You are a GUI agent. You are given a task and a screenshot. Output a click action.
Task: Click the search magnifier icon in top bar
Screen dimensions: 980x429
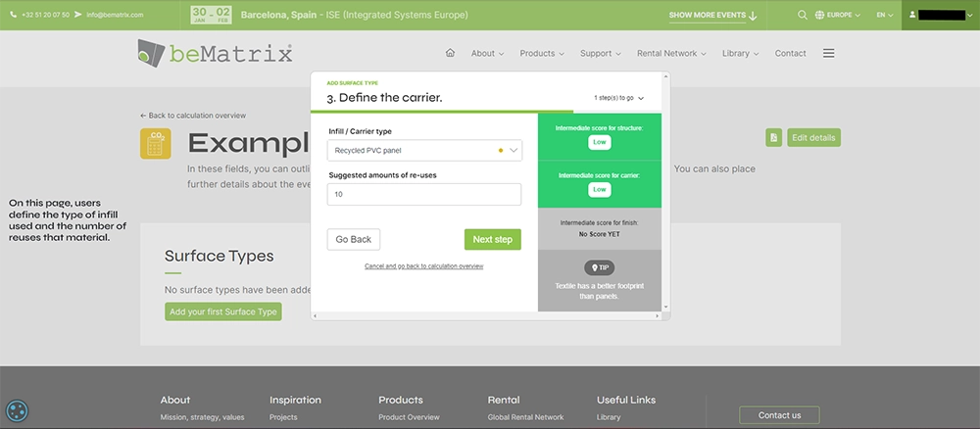click(x=804, y=15)
